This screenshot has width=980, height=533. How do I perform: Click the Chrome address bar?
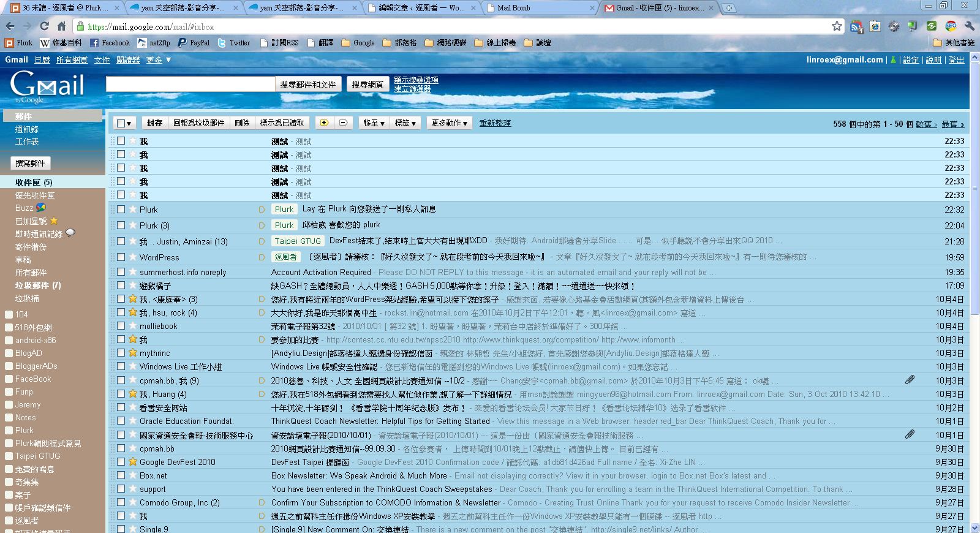click(x=458, y=26)
